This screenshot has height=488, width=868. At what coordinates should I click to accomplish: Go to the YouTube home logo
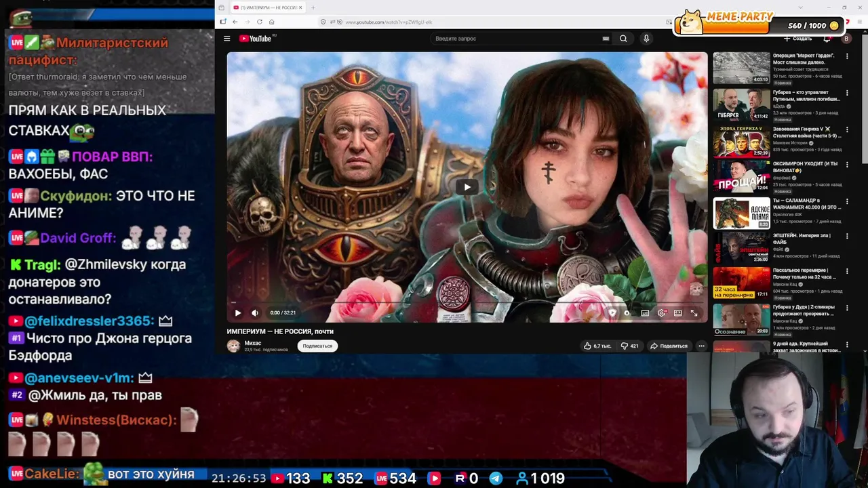tap(256, 39)
